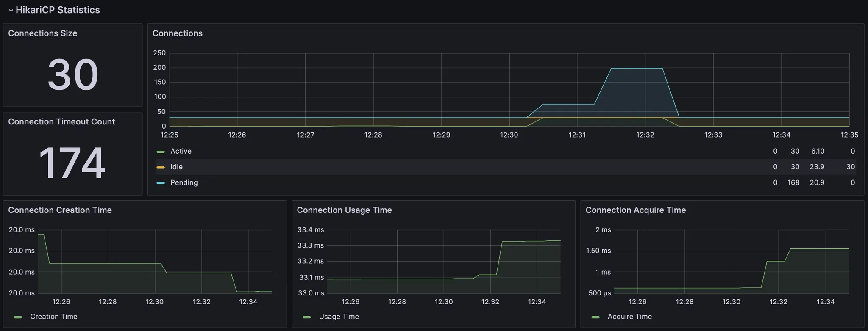Image resolution: width=868 pixels, height=331 pixels.
Task: Open the Connection Creation Time panel menu
Action: 60,210
